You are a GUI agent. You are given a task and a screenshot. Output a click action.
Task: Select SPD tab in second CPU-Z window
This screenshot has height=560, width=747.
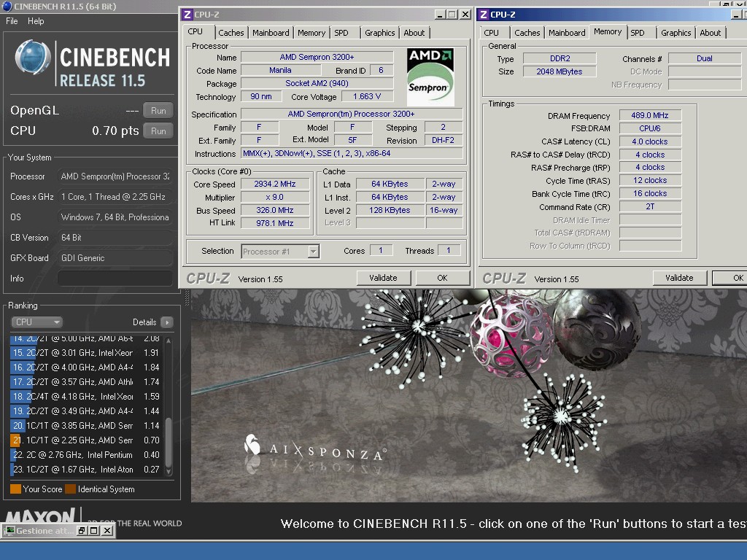pos(638,33)
